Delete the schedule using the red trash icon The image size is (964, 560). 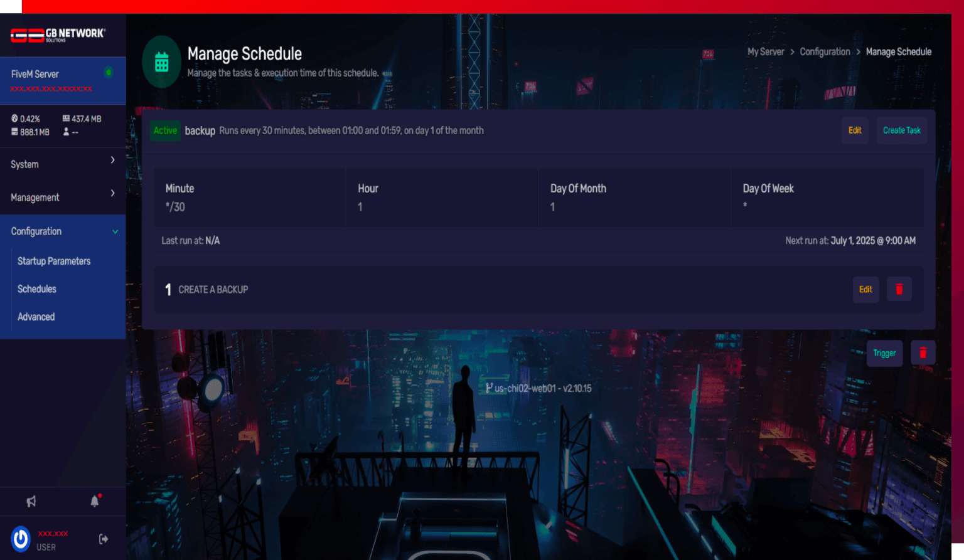click(923, 352)
